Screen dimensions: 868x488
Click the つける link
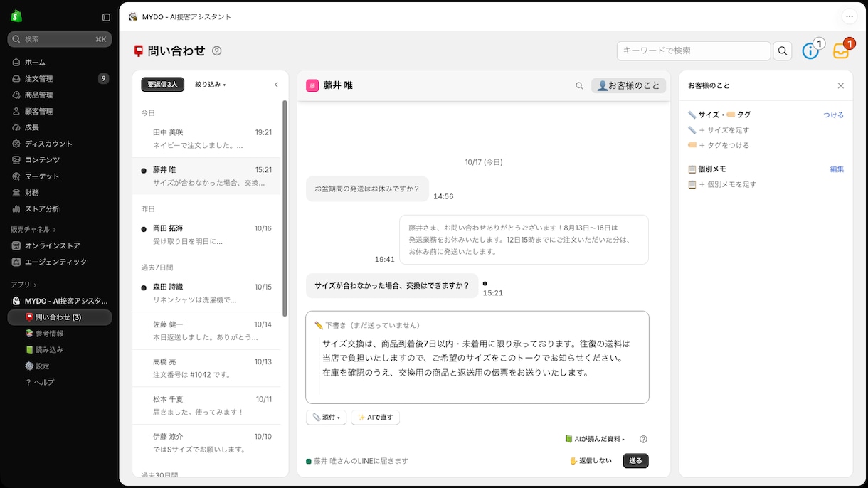[834, 115]
